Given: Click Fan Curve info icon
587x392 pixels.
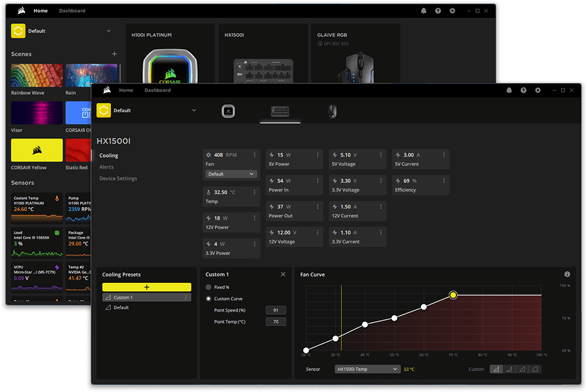Looking at the screenshot, I should 567,275.
